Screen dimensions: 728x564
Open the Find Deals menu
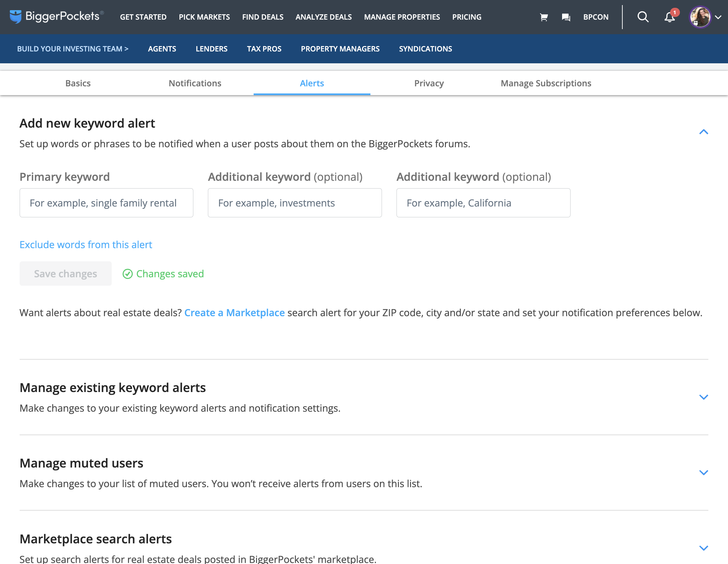263,17
